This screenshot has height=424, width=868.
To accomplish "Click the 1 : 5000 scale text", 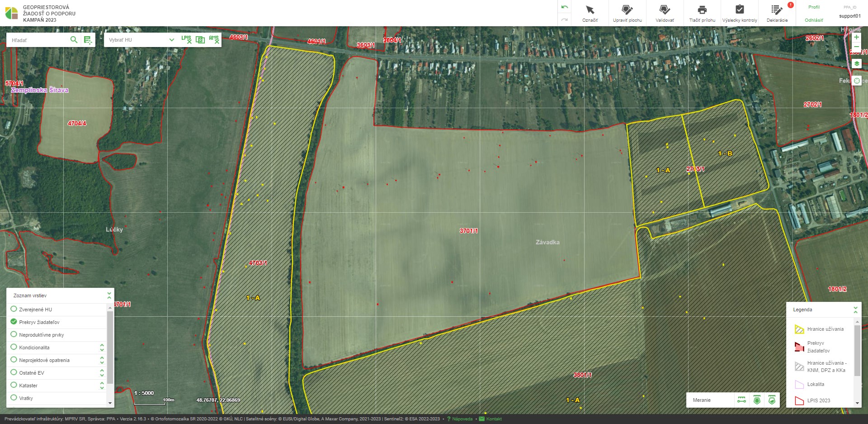I will click(x=144, y=393).
